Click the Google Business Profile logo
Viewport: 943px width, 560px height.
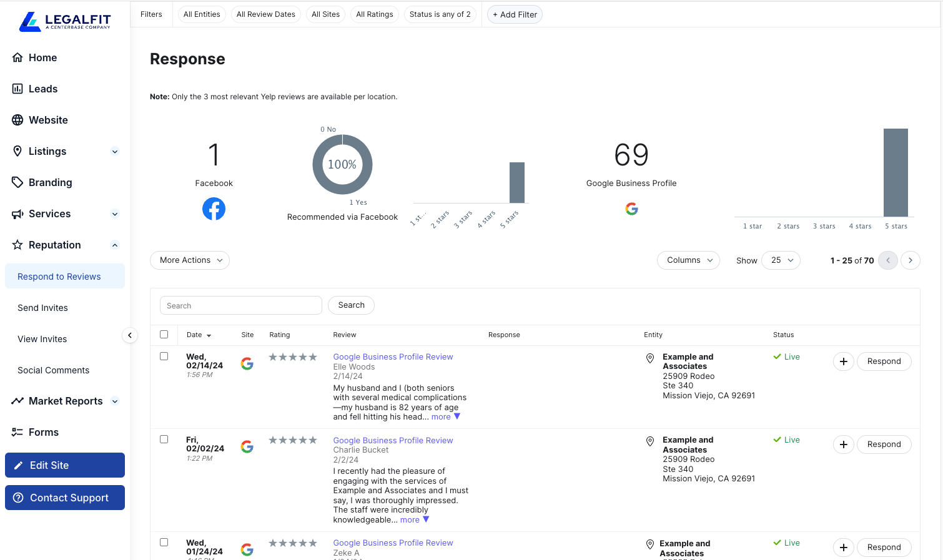[x=631, y=209]
